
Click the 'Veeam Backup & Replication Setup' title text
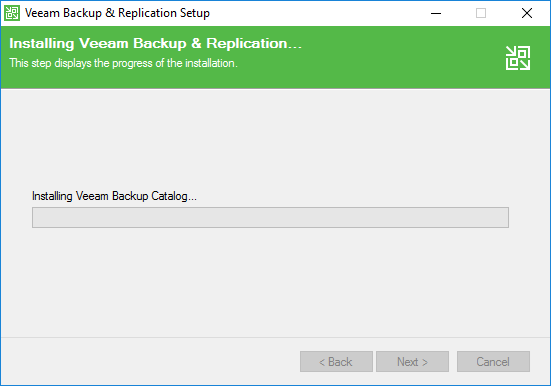click(x=117, y=13)
